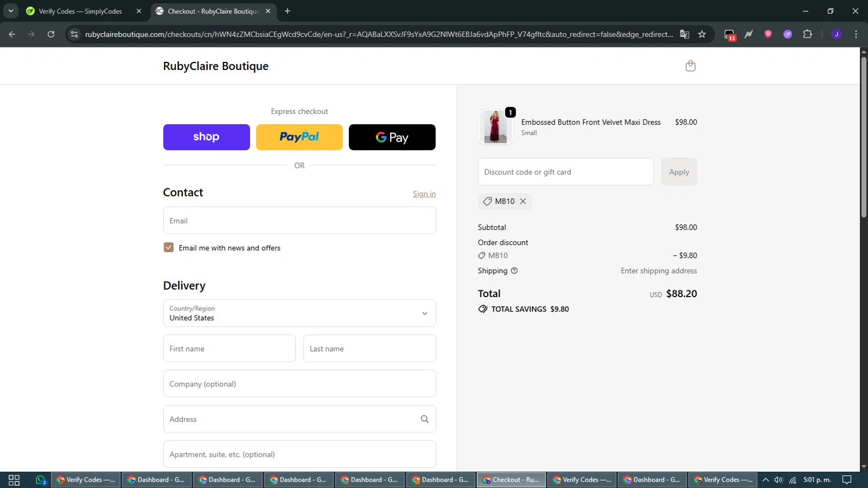Click the Sign in link

tap(424, 194)
